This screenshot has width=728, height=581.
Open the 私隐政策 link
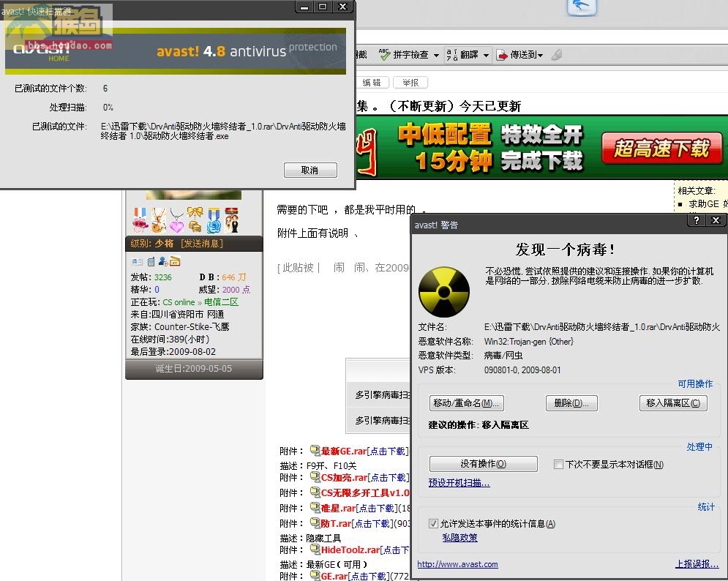(459, 538)
